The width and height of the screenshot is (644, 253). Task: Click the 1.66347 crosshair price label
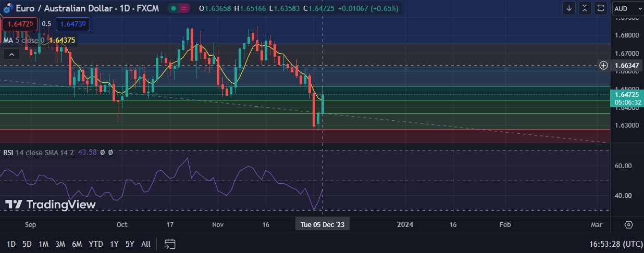tap(627, 66)
